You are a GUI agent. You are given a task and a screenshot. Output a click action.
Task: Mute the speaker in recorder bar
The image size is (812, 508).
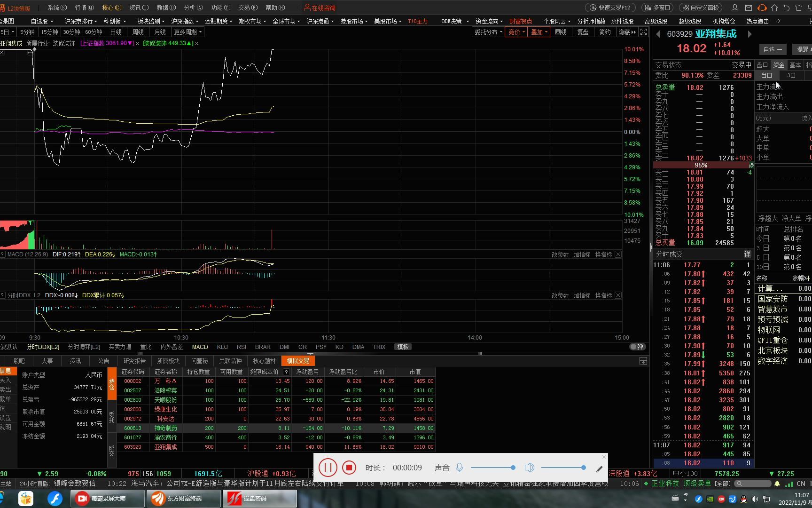(x=529, y=468)
